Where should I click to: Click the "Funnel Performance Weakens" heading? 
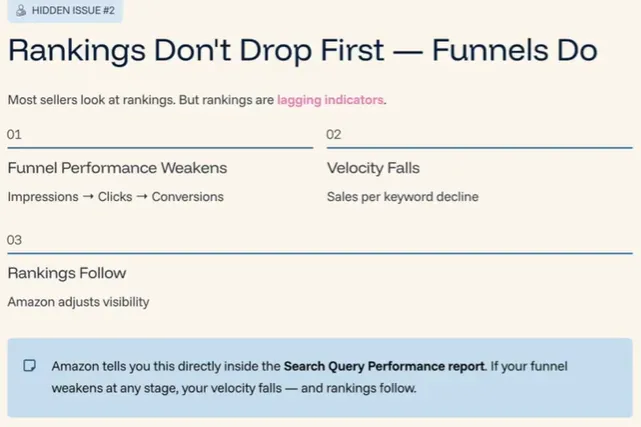pyautogui.click(x=117, y=168)
